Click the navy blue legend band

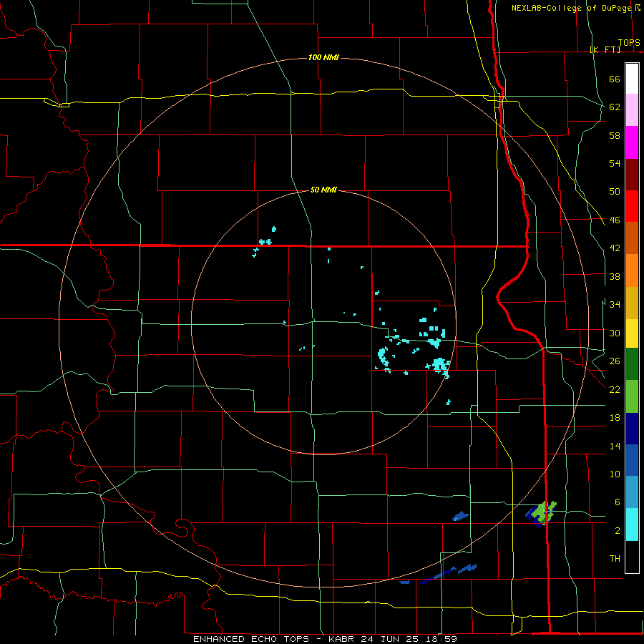(x=632, y=429)
